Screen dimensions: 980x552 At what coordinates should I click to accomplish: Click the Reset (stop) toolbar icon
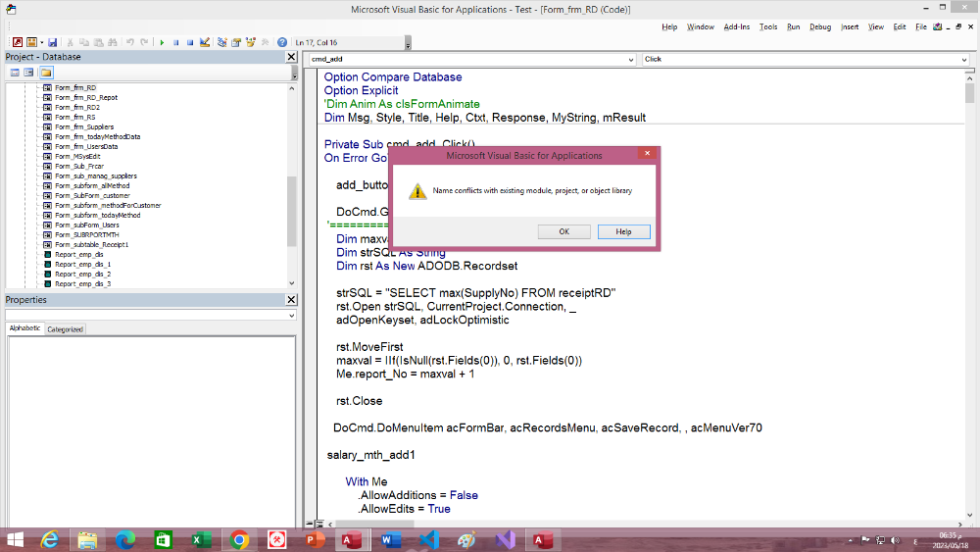[x=190, y=42]
